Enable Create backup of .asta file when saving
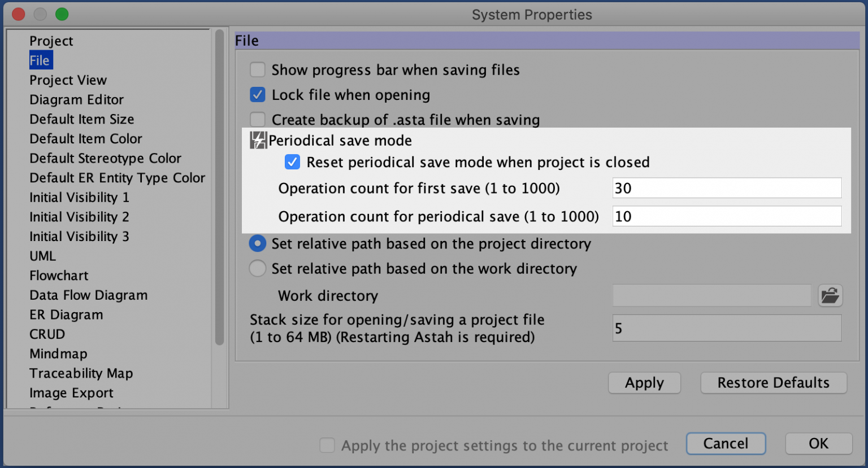The width and height of the screenshot is (868, 468). coord(258,120)
